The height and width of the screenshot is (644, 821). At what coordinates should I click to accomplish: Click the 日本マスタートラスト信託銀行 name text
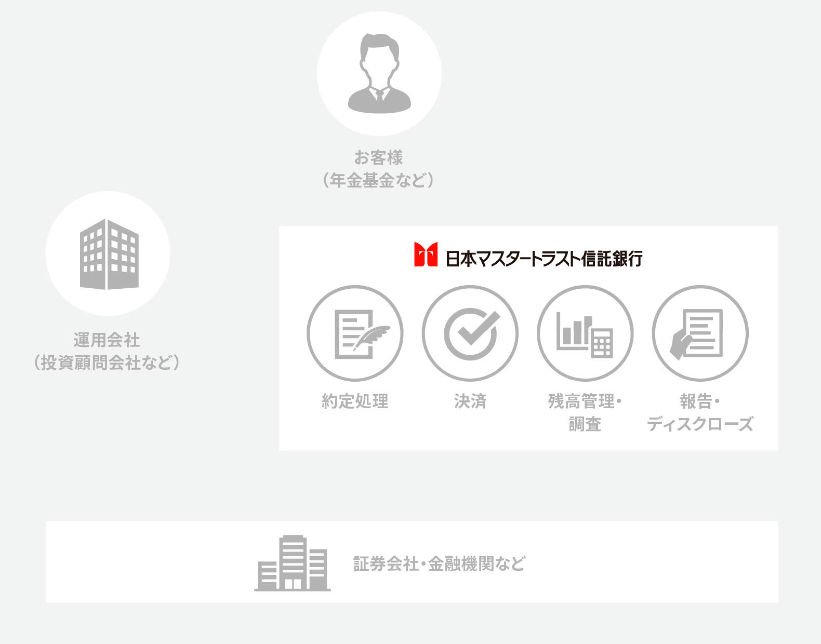point(544,258)
